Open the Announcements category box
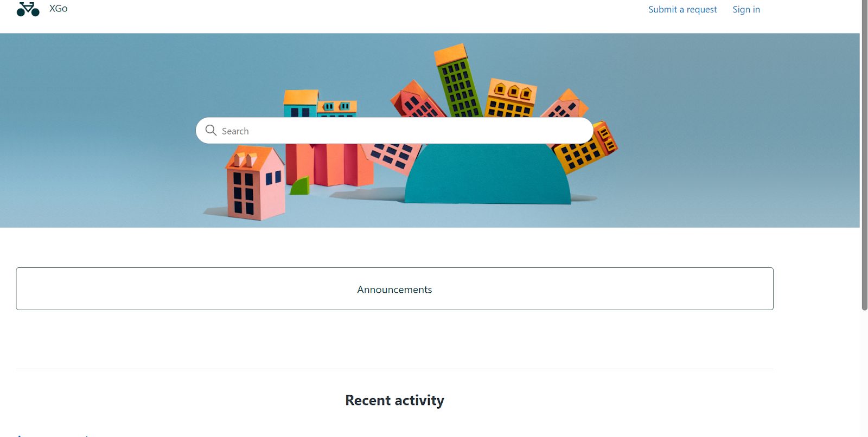Image resolution: width=868 pixels, height=437 pixels. pyautogui.click(x=394, y=289)
